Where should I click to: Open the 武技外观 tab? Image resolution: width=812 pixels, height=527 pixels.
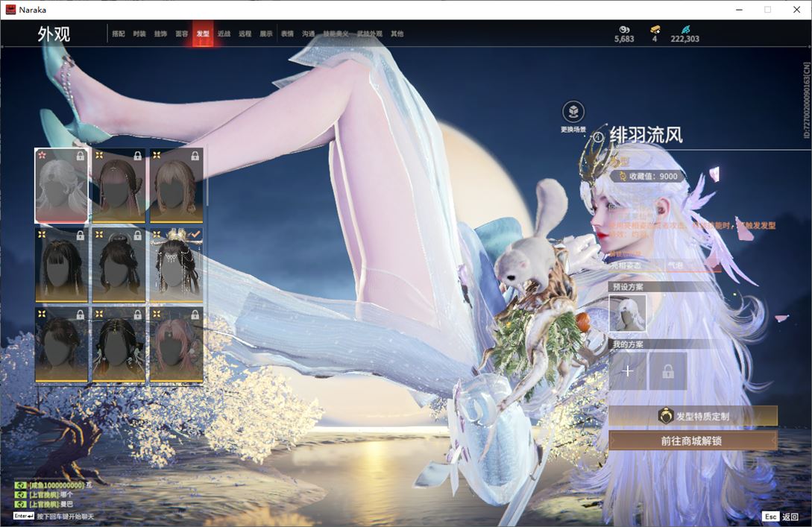click(x=370, y=34)
